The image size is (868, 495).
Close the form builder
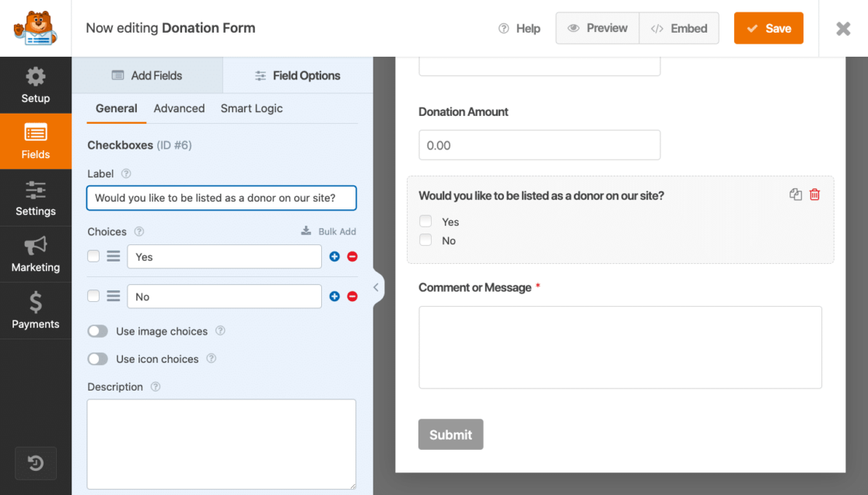843,28
